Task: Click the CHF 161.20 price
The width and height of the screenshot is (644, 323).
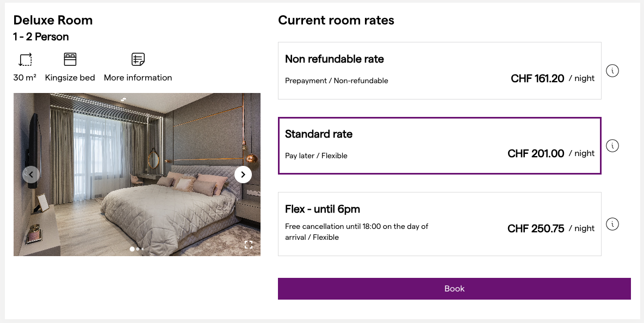Action: pos(537,78)
